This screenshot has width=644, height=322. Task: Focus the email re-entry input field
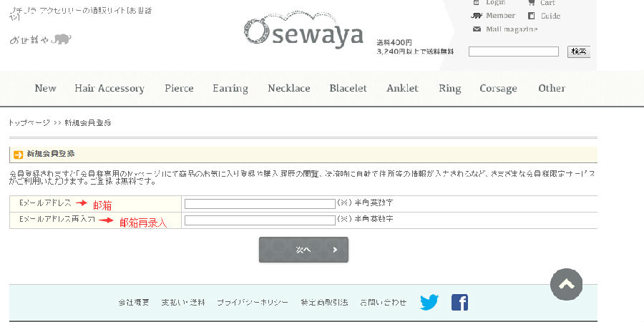coord(260,220)
